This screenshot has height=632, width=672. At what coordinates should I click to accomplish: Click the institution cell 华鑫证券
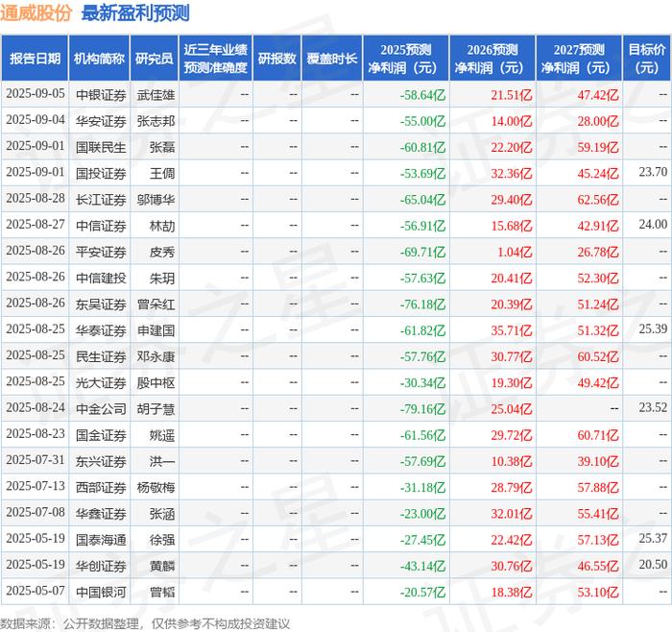pos(101,514)
